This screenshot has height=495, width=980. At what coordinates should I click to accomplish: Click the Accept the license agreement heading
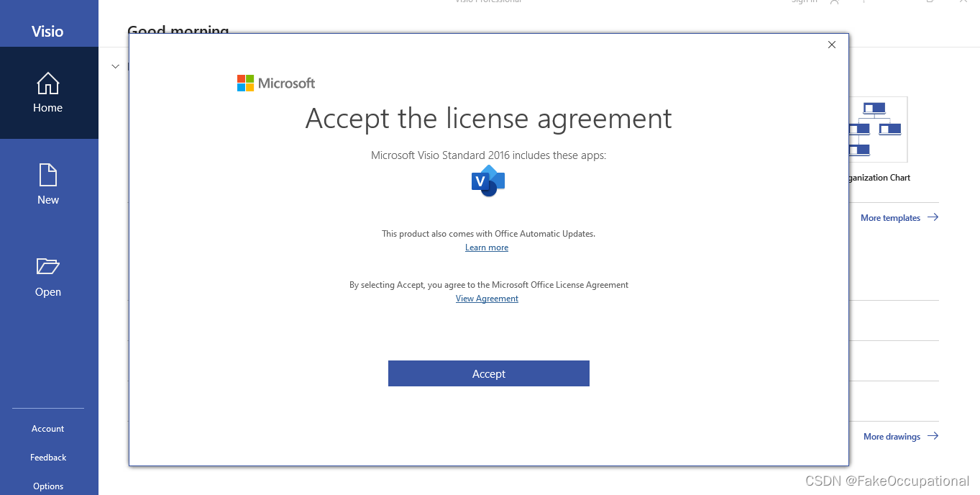coord(489,119)
